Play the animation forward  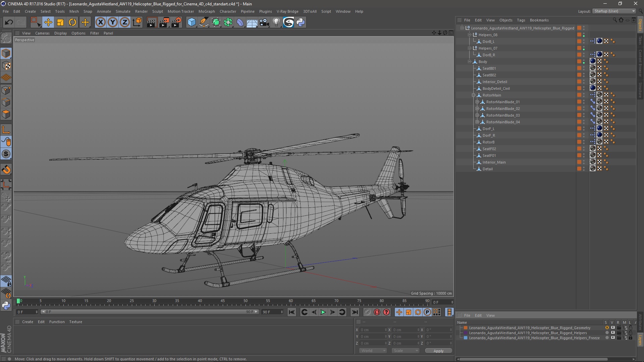coord(323,312)
